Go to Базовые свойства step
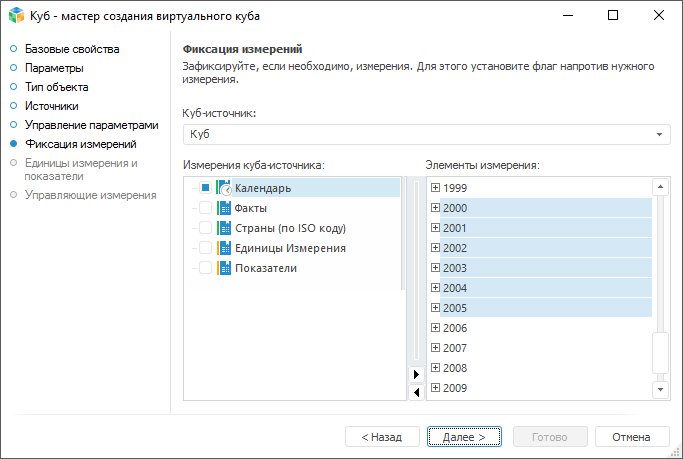Screen dimensions: 683x459 [72, 49]
